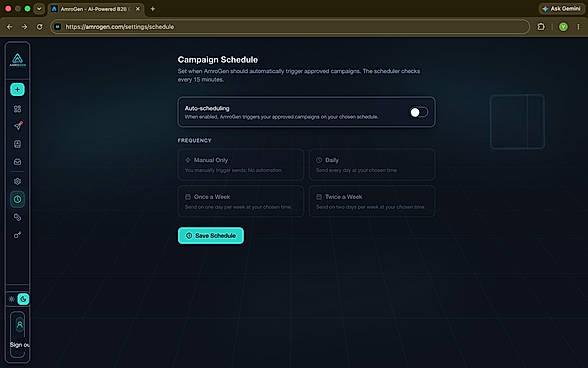
Task: Open the dashboard grid icon in sidebar
Action: [x=17, y=109]
